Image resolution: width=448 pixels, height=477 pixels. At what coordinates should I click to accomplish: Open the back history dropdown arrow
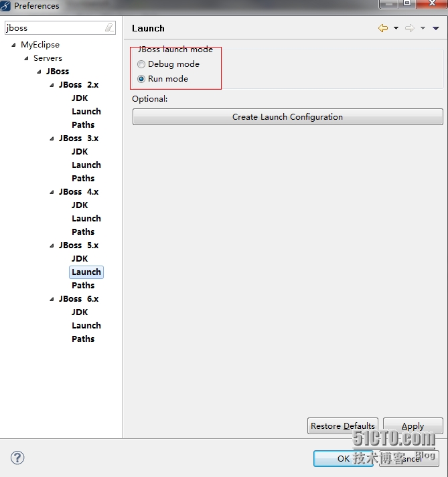pos(396,28)
